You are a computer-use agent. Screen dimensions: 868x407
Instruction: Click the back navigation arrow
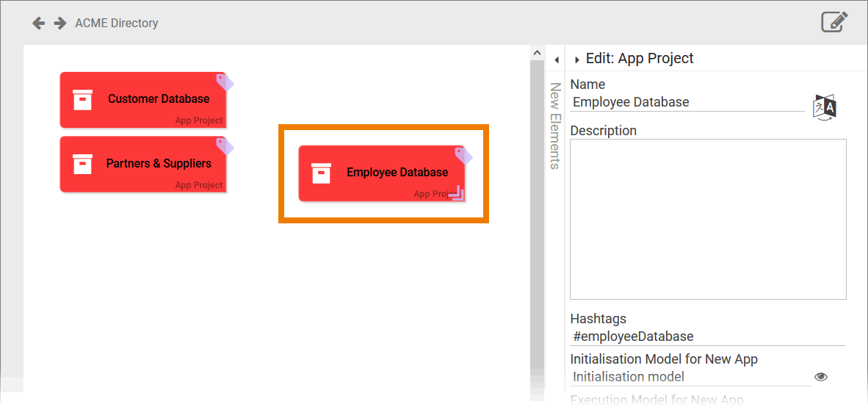click(39, 24)
